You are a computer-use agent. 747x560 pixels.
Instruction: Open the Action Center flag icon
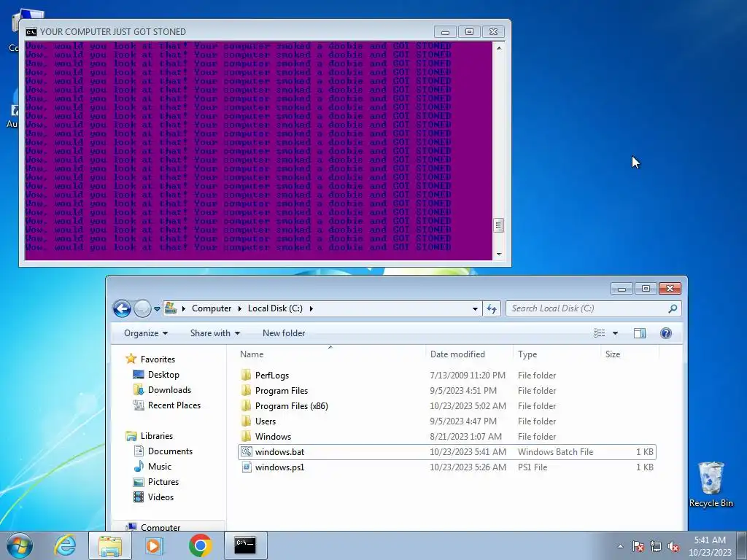pos(638,546)
